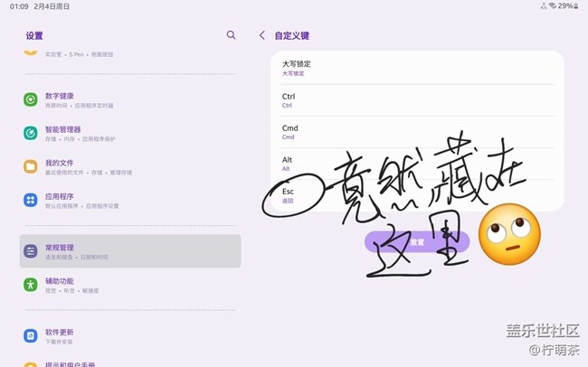Open the 常规管理 settings category
Screen dimensions: 588x367
[130, 251]
